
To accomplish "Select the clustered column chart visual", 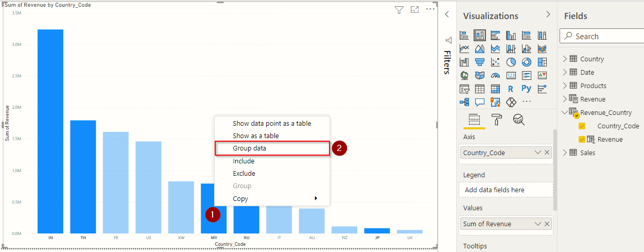I will pos(511,36).
